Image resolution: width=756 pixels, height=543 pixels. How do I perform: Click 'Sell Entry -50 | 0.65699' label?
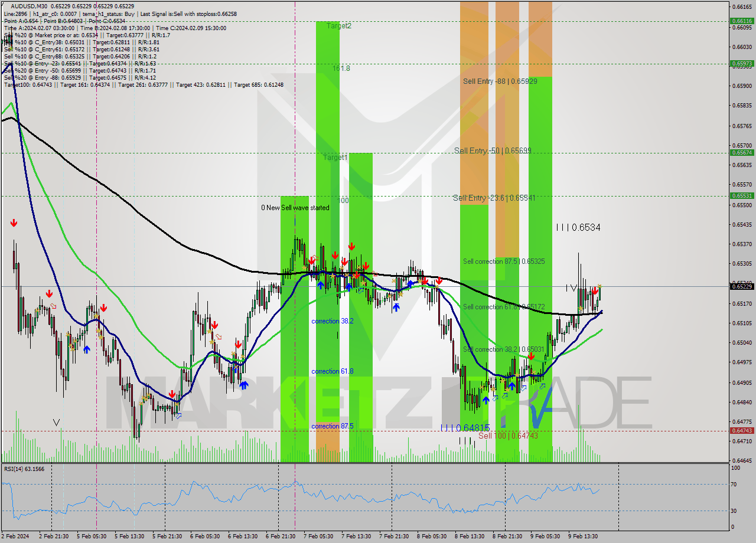(493, 151)
